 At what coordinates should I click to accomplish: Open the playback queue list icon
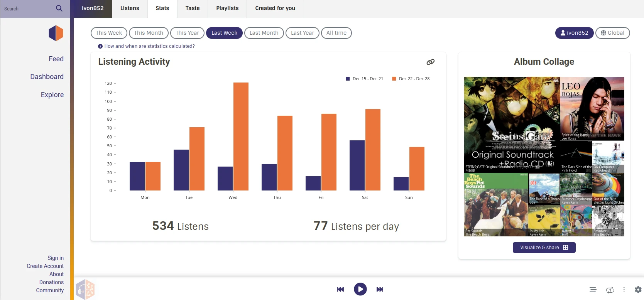593,290
